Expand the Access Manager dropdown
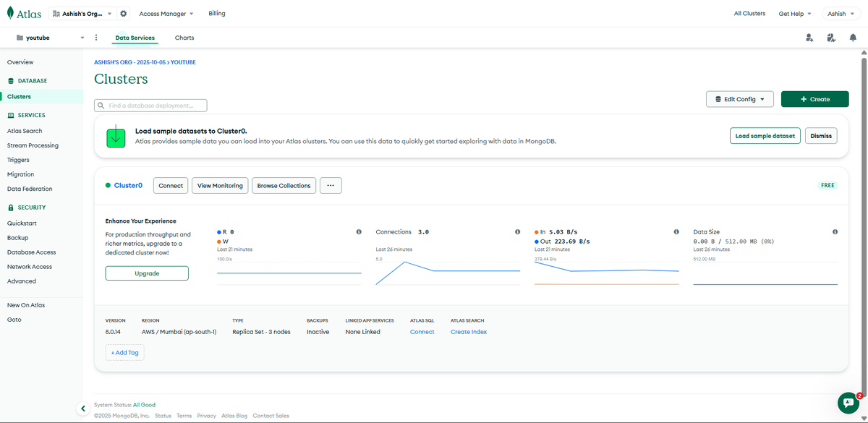This screenshot has height=423, width=868. pos(166,14)
